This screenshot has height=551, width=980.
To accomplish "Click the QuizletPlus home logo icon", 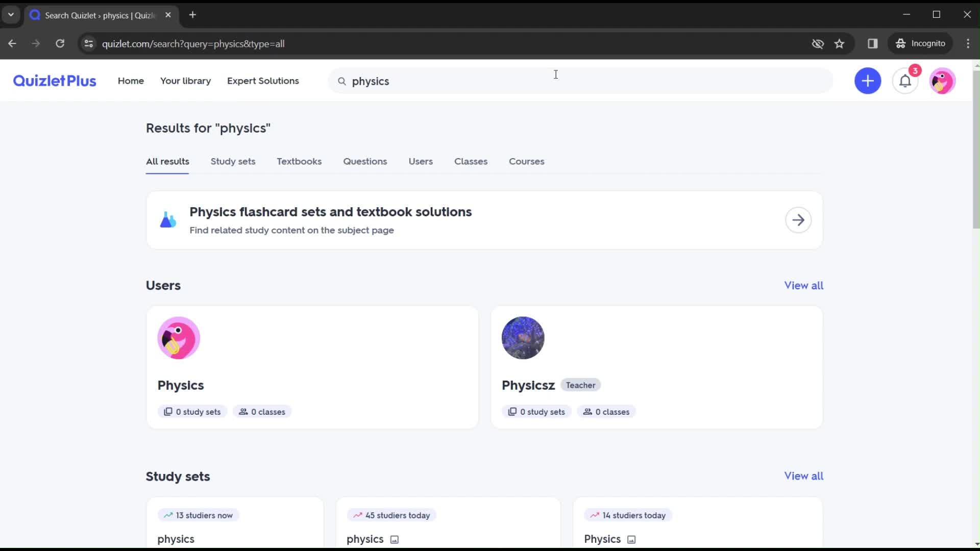I will click(55, 81).
